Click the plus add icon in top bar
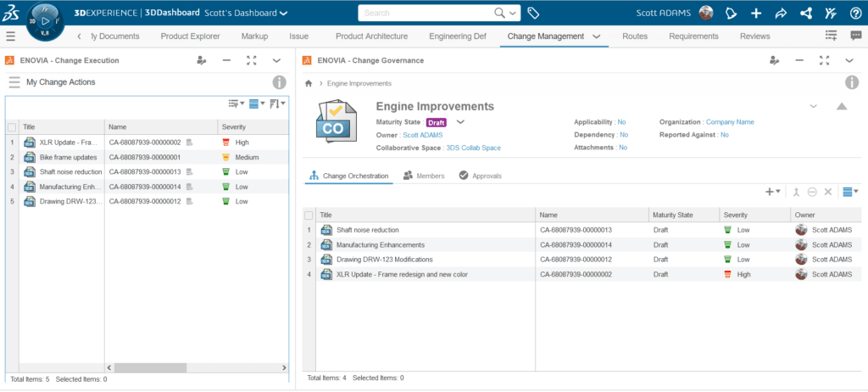Image resolution: width=868 pixels, height=392 pixels. pos(756,14)
